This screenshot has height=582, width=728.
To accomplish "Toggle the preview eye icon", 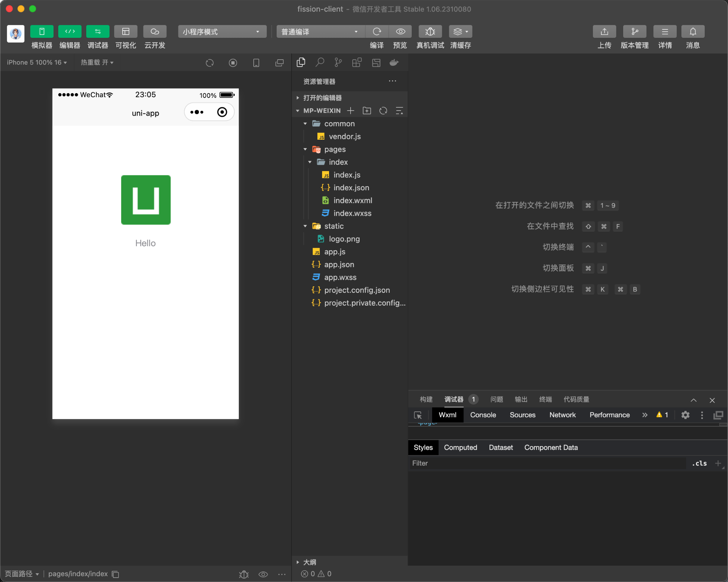I will [400, 32].
